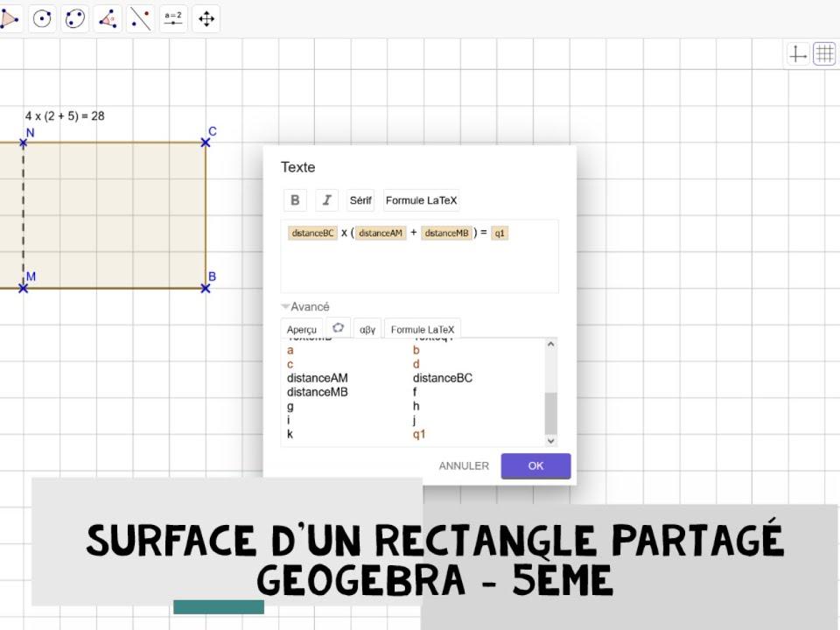The width and height of the screenshot is (840, 630).
Task: Select the angle measurement tool
Action: (x=106, y=17)
